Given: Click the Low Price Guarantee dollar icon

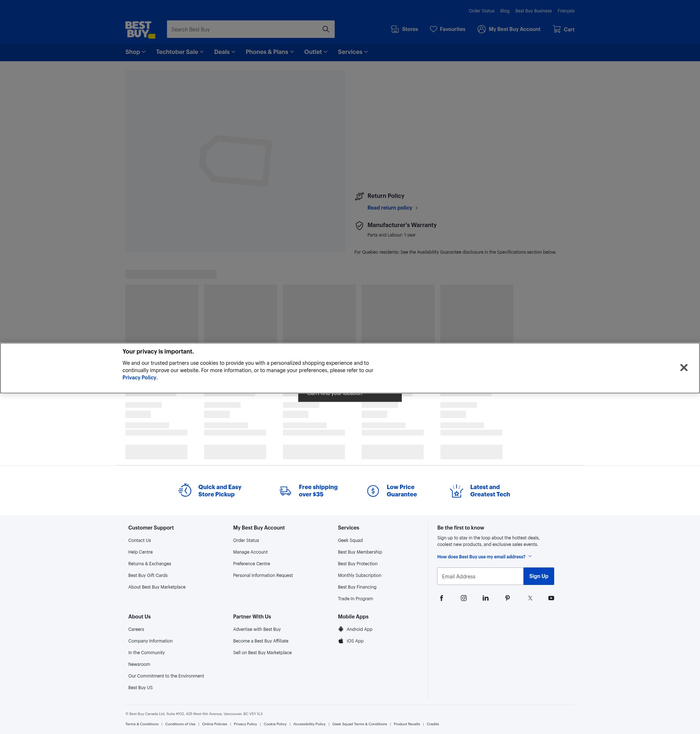Looking at the screenshot, I should click(373, 491).
